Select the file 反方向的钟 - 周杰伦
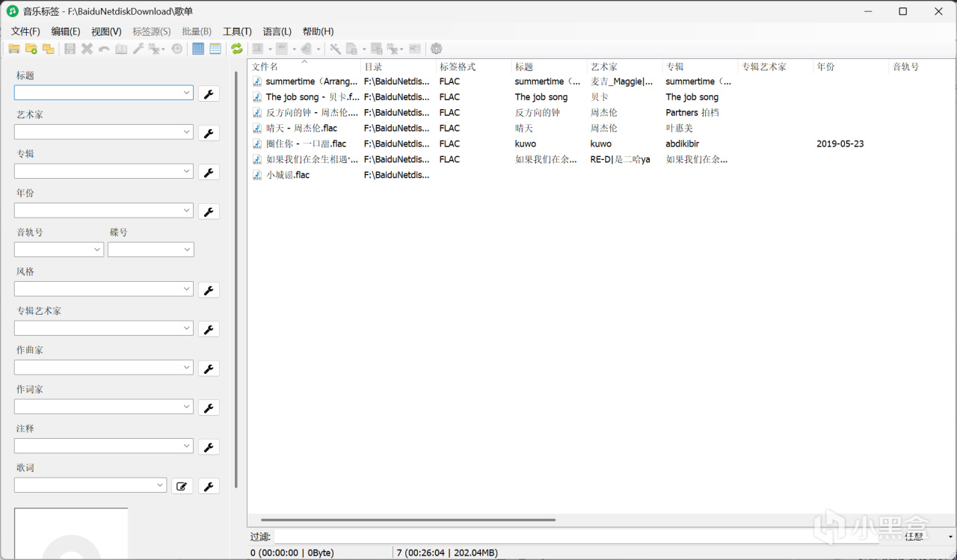957x560 pixels. 313,112
